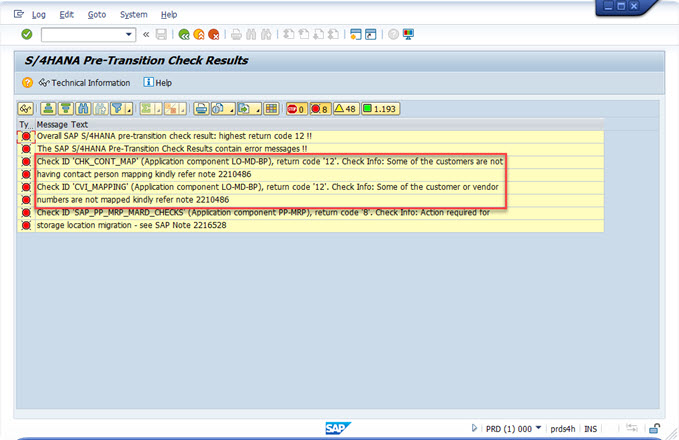
Task: Click the Previous Page icon
Action: [304, 34]
